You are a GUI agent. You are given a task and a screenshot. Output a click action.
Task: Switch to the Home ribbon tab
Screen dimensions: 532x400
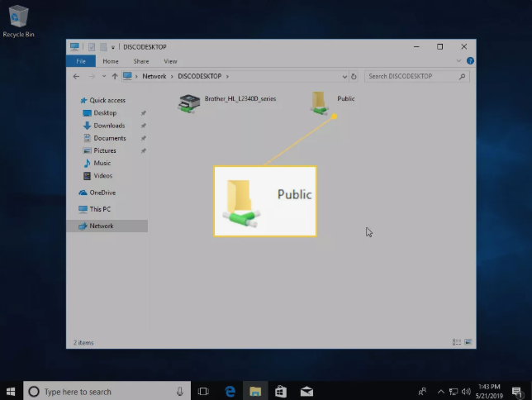111,61
